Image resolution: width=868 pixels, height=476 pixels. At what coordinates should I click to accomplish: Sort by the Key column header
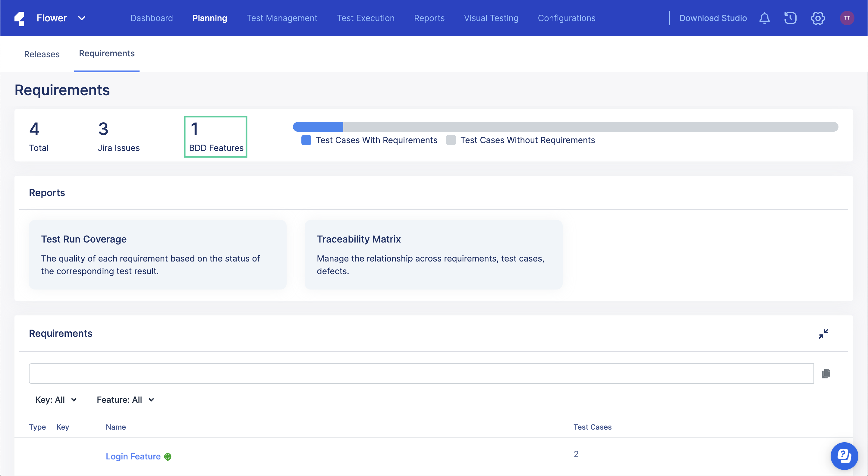point(63,427)
